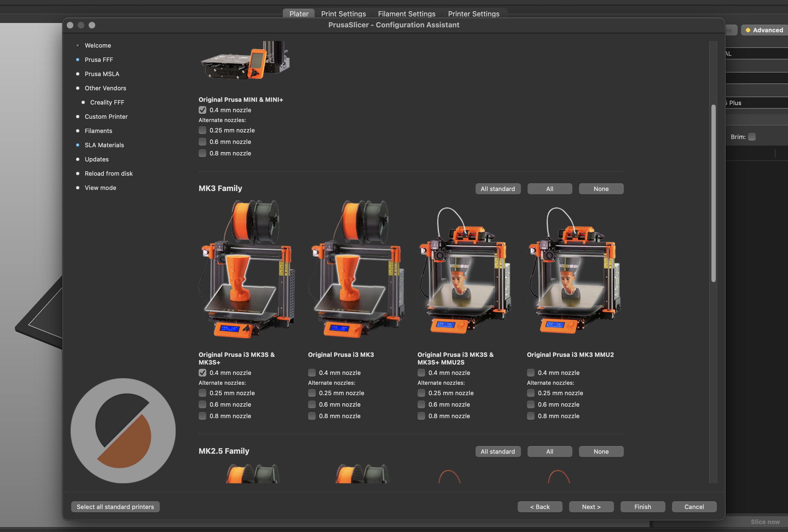Open Other Vendors page
Screen dimensions: 788x532
click(105, 88)
